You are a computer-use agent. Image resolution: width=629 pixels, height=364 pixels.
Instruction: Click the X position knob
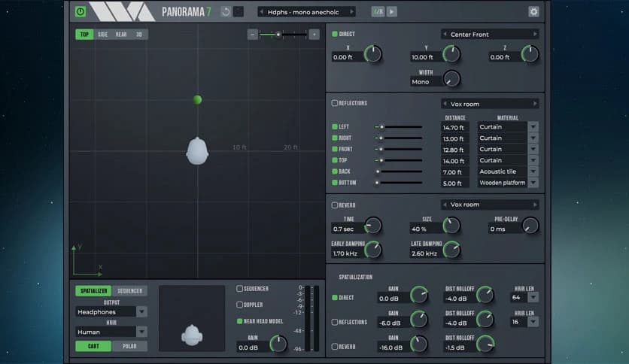click(x=373, y=54)
